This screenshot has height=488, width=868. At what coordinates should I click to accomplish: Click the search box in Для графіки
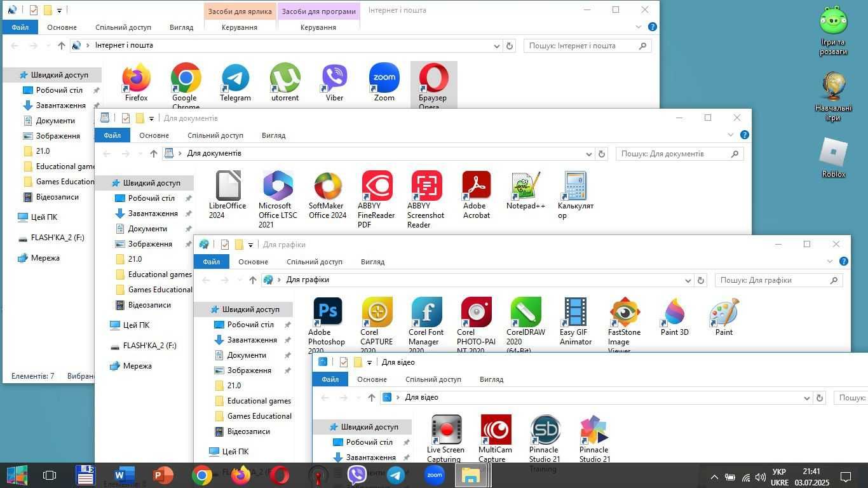click(x=778, y=280)
